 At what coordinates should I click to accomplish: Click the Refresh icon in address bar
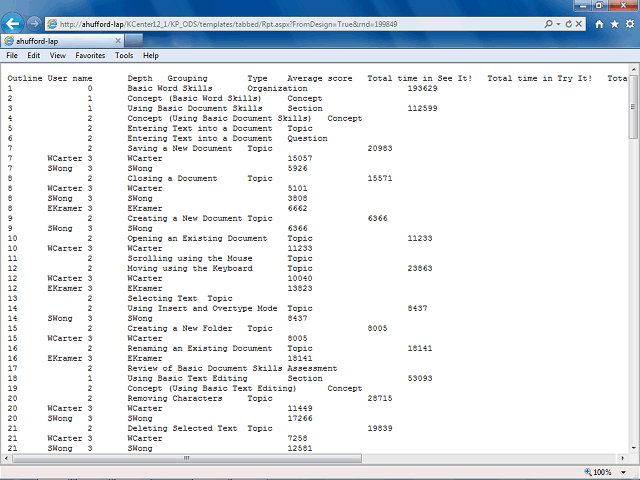[x=569, y=24]
